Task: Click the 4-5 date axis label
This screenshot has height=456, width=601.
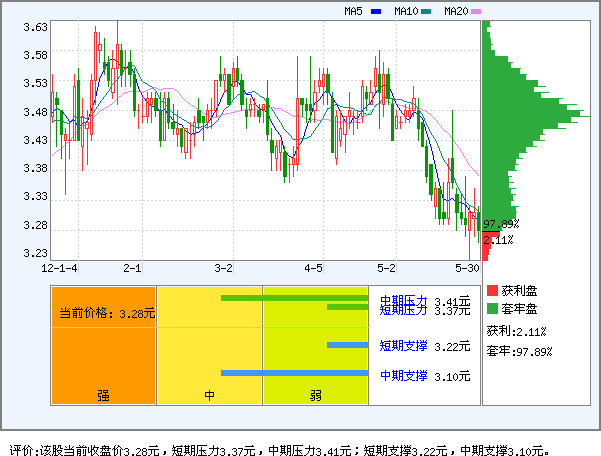Action: click(314, 268)
